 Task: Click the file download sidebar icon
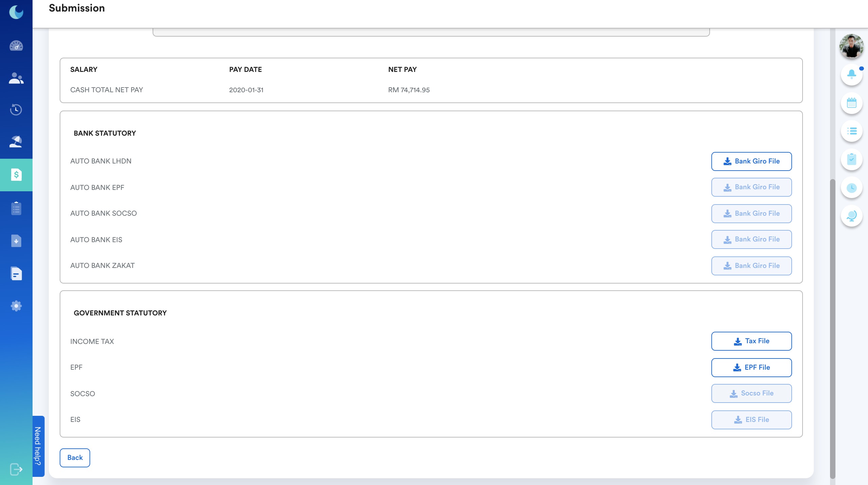pyautogui.click(x=16, y=241)
